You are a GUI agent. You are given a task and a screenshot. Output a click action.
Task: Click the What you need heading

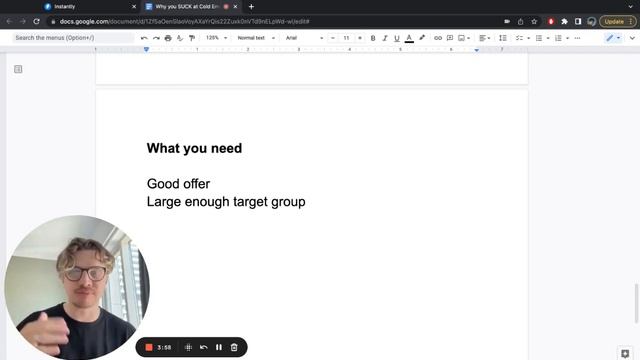[x=194, y=148]
